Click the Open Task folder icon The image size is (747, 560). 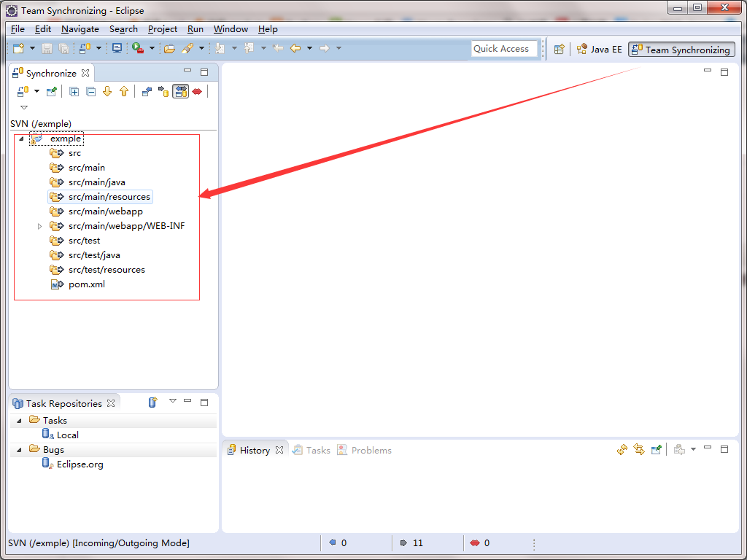pyautogui.click(x=169, y=48)
